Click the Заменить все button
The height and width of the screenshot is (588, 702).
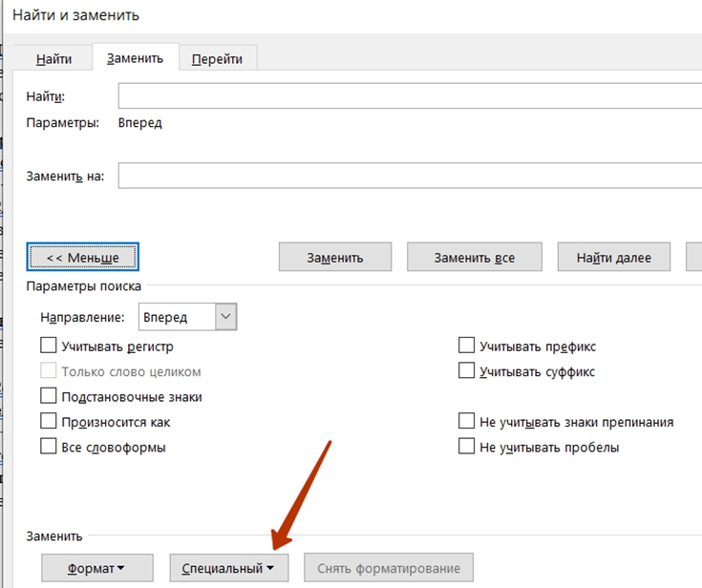[x=475, y=257]
